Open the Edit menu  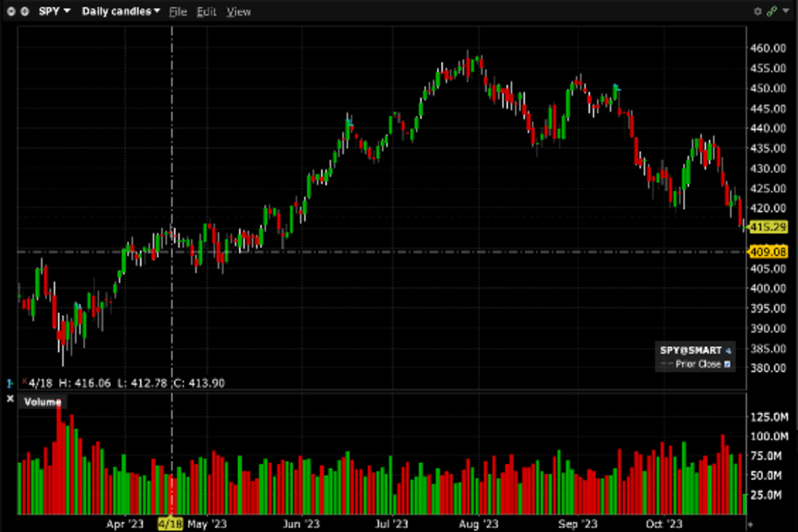206,12
